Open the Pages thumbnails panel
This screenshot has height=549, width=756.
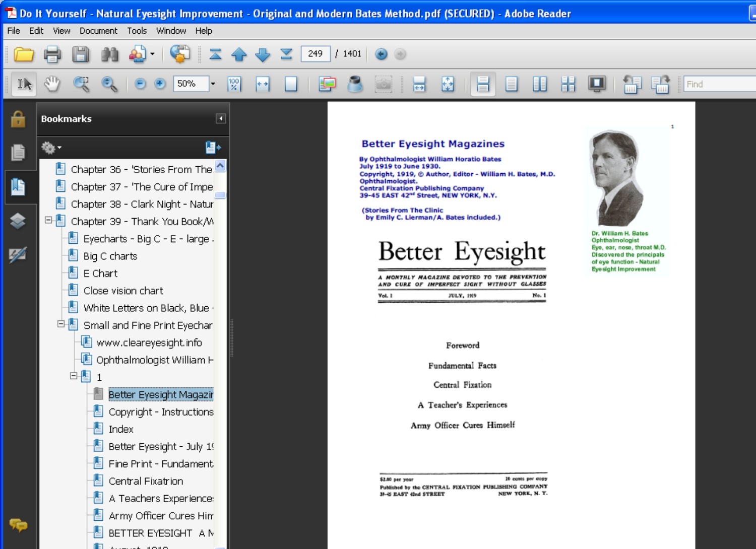(18, 152)
